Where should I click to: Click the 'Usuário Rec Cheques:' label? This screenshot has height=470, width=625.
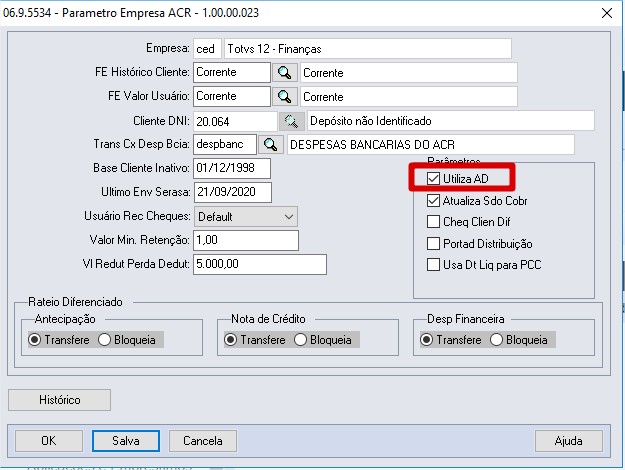(x=137, y=216)
